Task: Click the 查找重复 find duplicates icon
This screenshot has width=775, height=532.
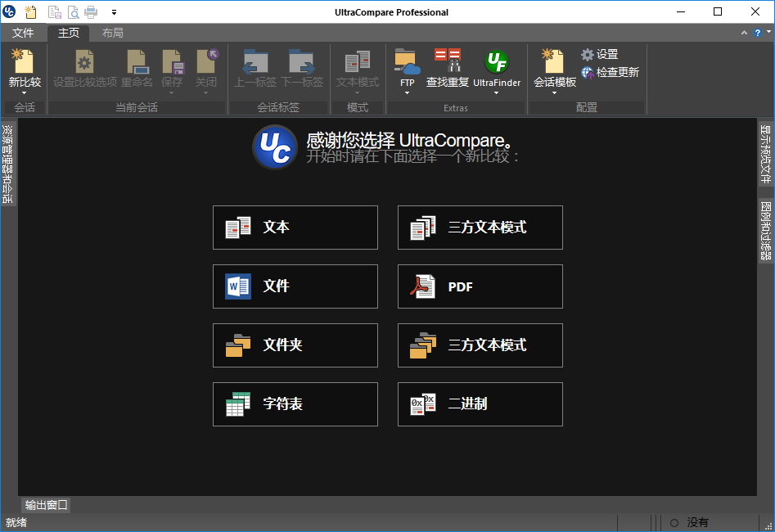Action: [x=448, y=68]
